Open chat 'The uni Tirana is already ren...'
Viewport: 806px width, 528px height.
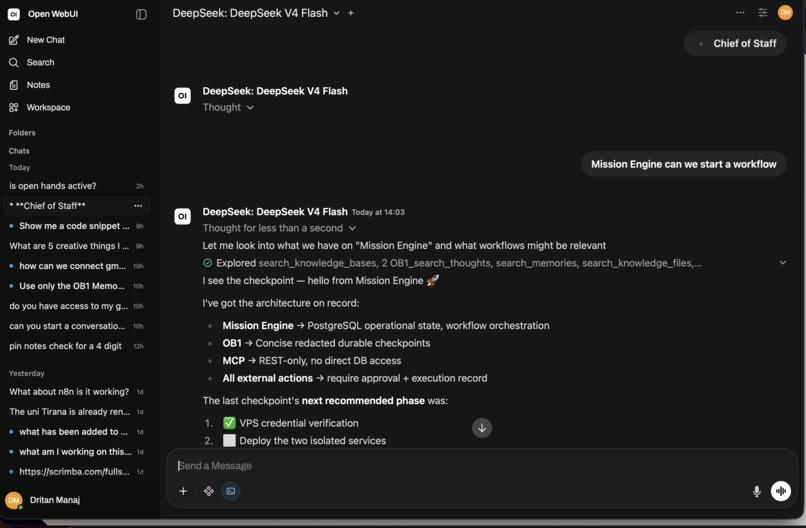coord(76,412)
